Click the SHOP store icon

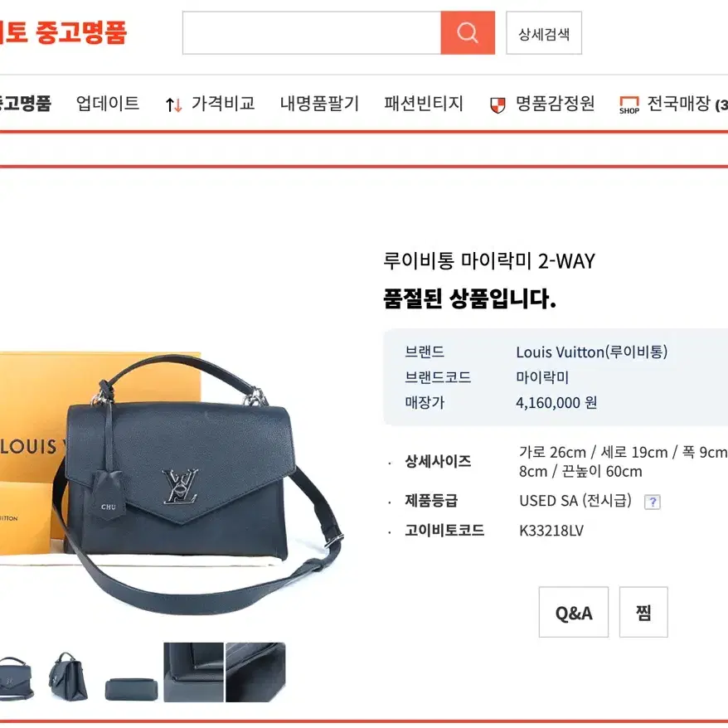[629, 105]
